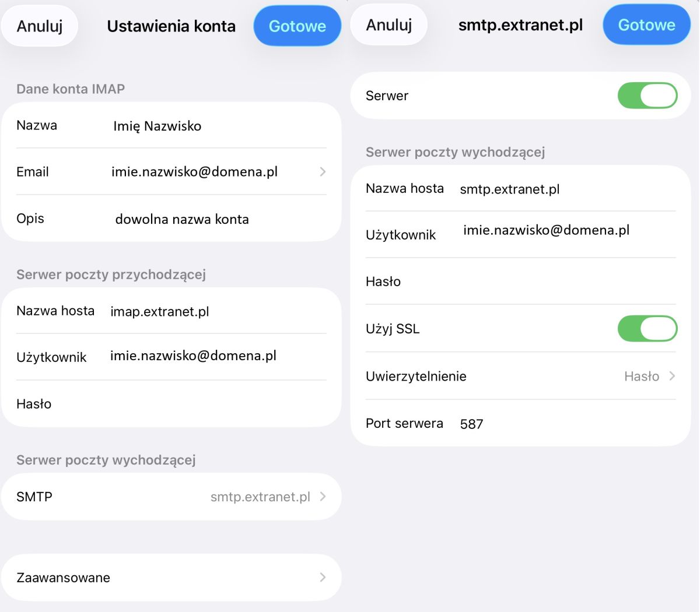The width and height of the screenshot is (700, 612).
Task: Open Uwierzytelnienie authentication options
Action: click(520, 377)
